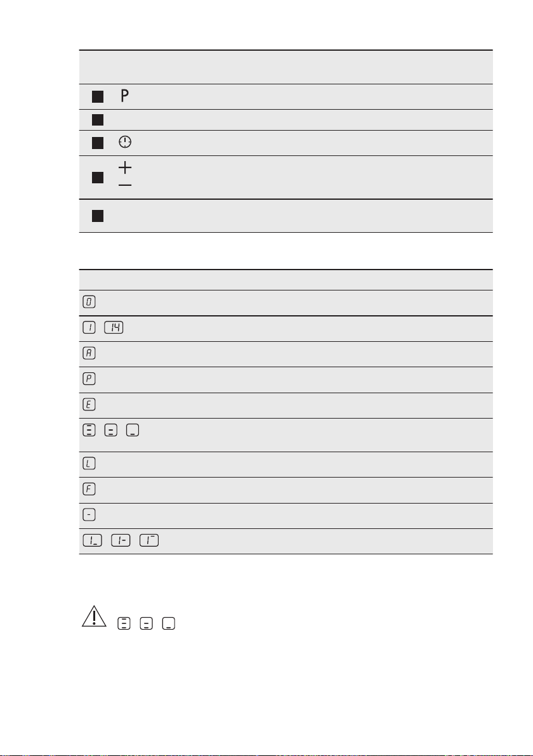This screenshot has height=756, width=533.
Task: Click the warning triangle exclamation icon
Action: 94,616
